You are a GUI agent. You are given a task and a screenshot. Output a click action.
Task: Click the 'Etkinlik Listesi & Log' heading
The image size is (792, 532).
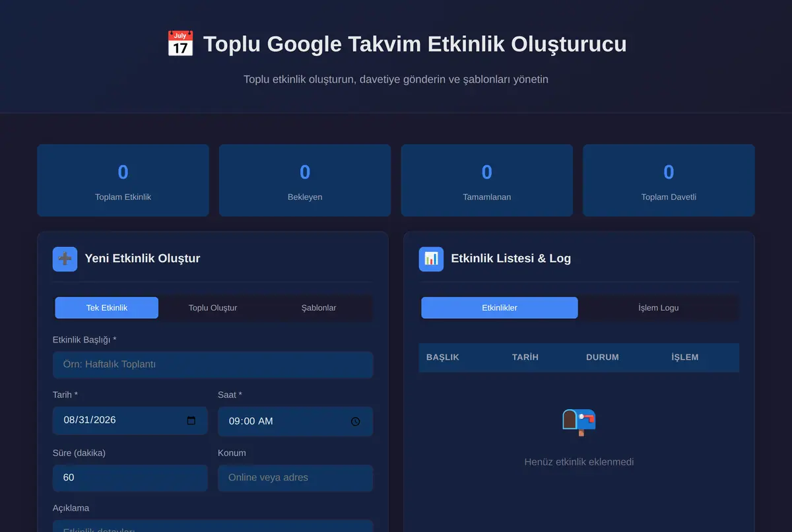coord(511,259)
